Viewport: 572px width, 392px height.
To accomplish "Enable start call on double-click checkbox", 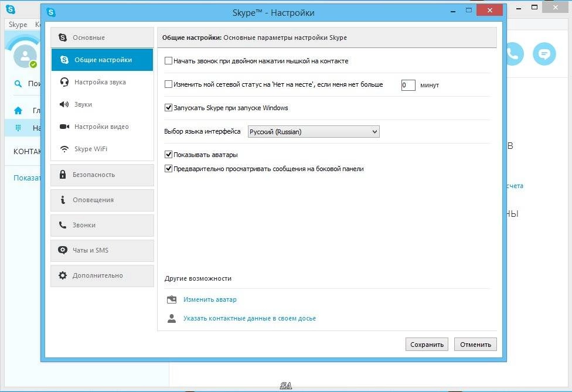I will point(168,61).
